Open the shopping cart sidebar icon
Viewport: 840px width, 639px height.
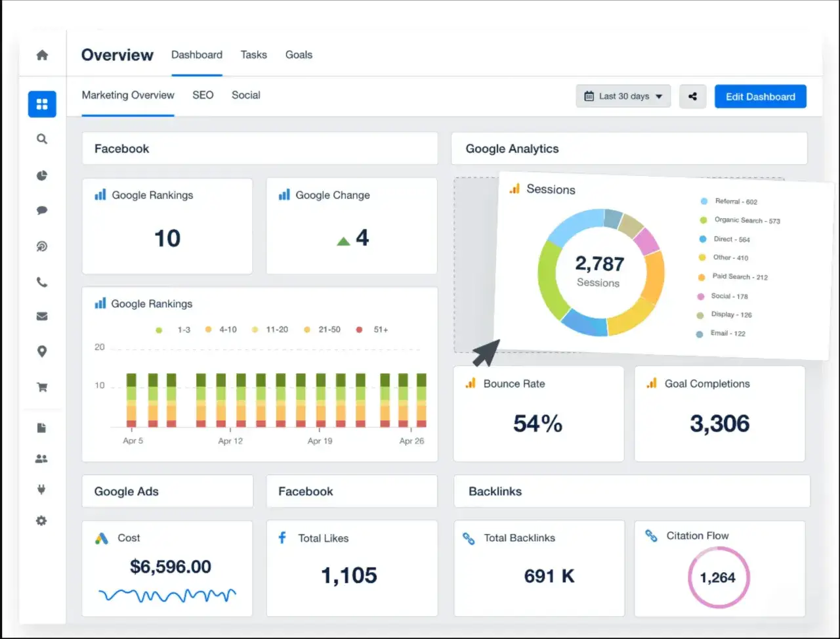(42, 387)
